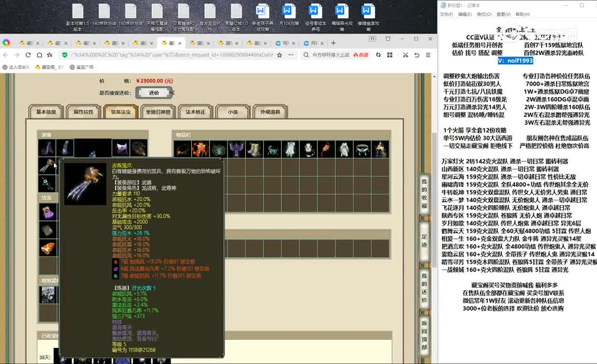The width and height of the screenshot is (597, 364).
Task: Open 我的还价 in the right sidebar
Action: (x=424, y=288)
